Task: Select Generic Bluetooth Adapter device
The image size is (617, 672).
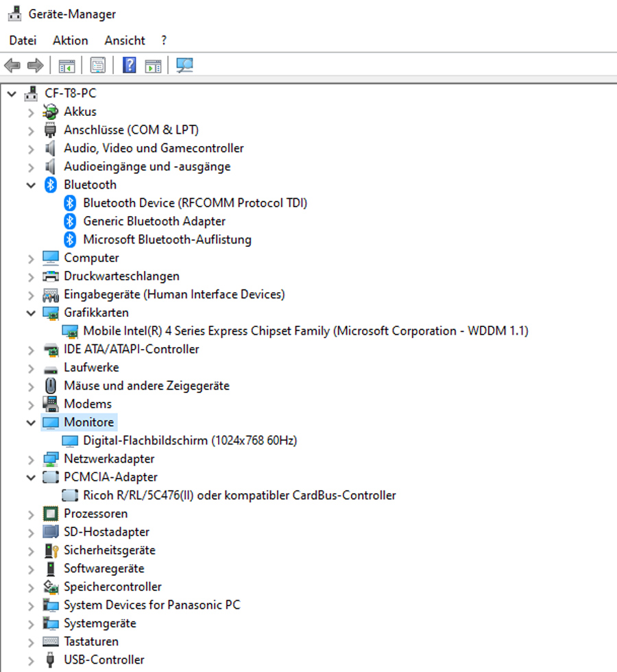Action: (x=154, y=221)
